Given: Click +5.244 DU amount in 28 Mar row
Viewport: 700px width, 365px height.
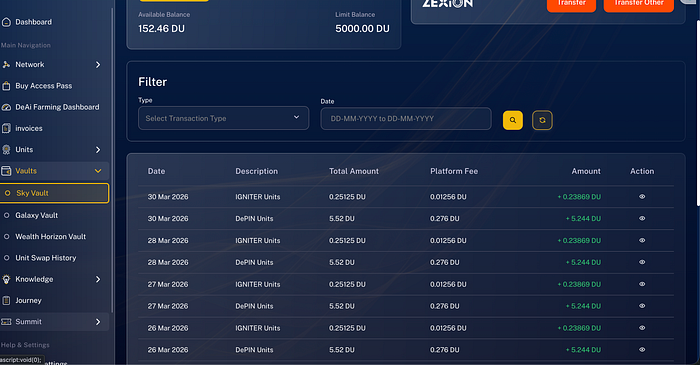Looking at the screenshot, I should click(583, 262).
